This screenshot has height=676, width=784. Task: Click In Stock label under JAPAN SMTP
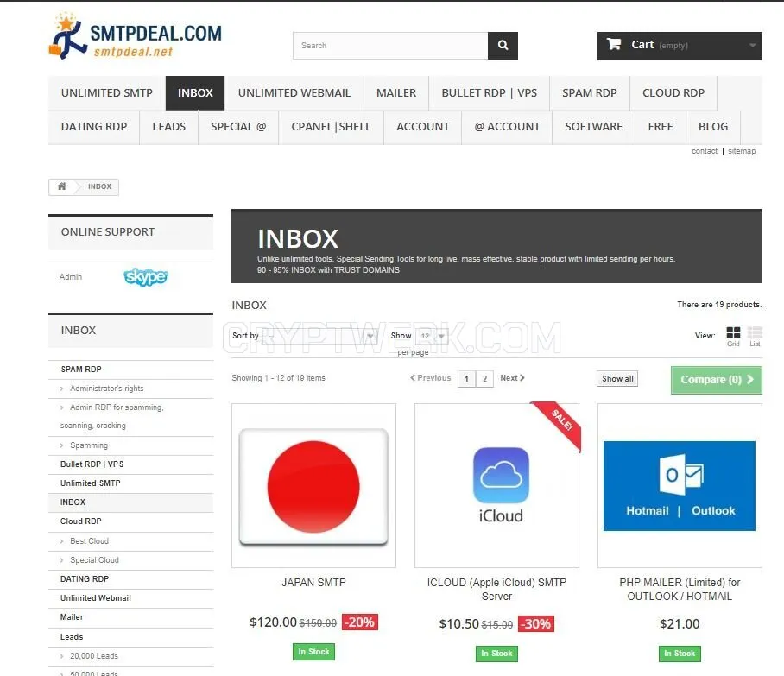[x=313, y=652]
